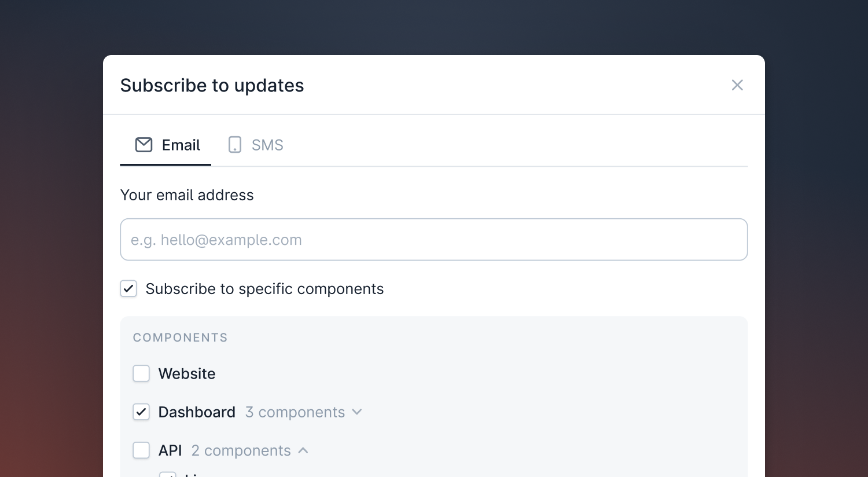
Task: Click the 'Subscribe to specific components' label
Action: pos(264,289)
